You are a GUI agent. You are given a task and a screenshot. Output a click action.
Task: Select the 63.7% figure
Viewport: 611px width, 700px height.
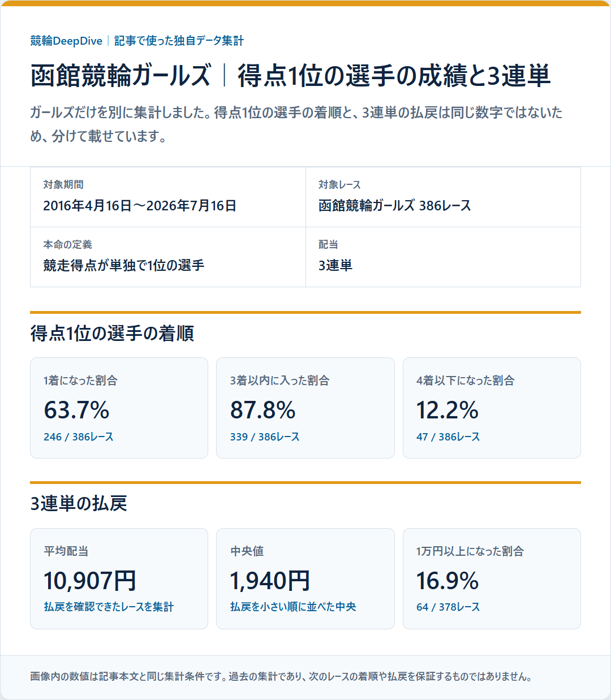(76, 410)
